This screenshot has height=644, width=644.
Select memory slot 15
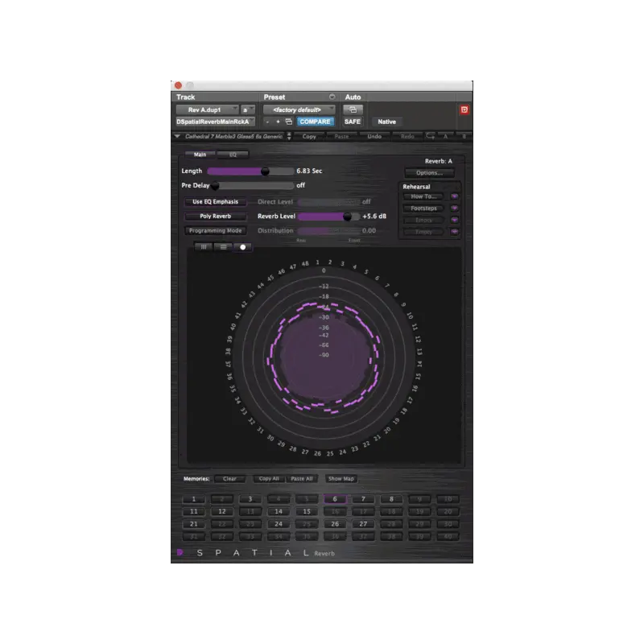[x=307, y=511]
